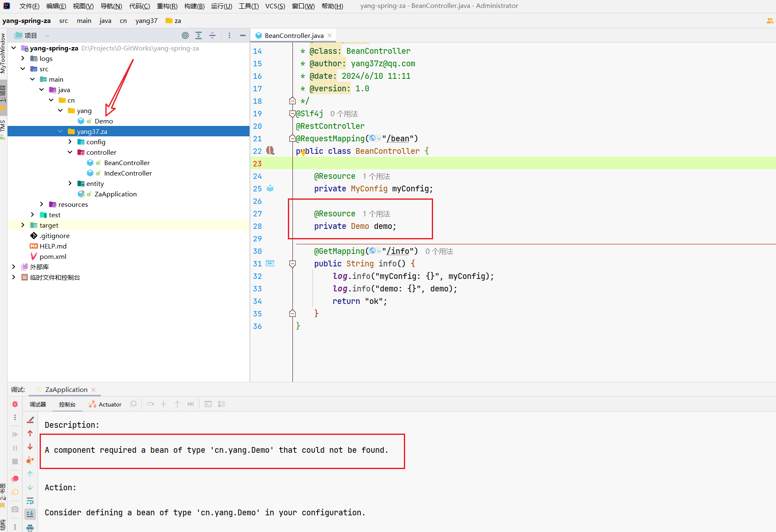Click the evaluate expression console icon
Viewport: 776px width, 532px height.
coord(208,404)
